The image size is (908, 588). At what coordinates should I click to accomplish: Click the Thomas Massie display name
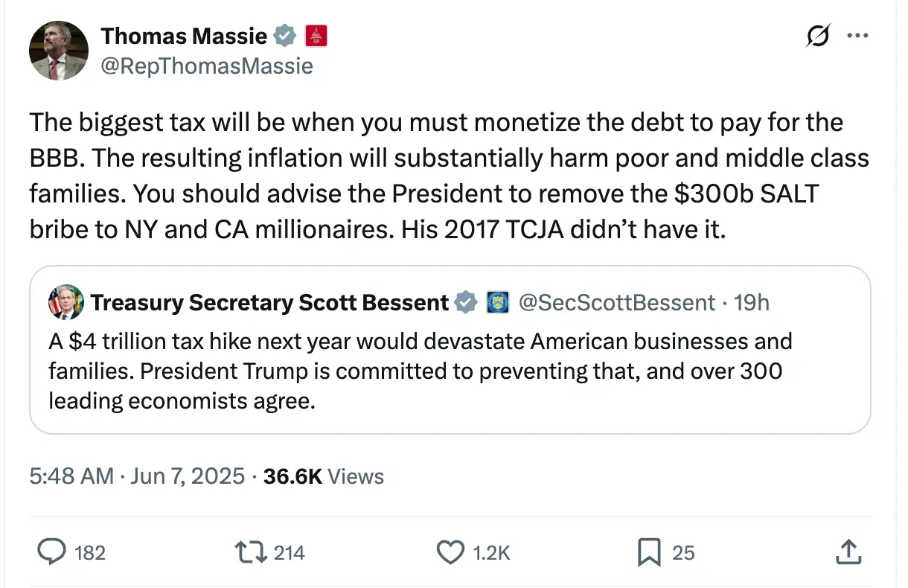[184, 36]
